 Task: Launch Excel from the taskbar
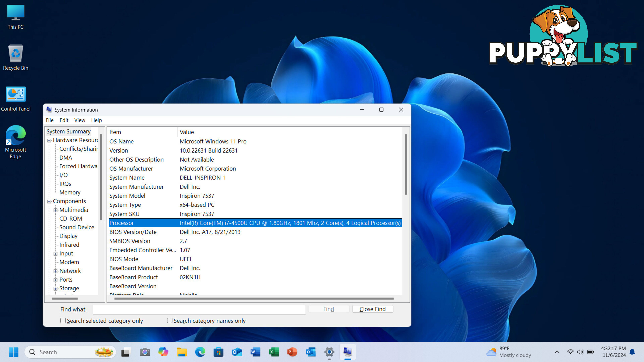[x=274, y=352]
